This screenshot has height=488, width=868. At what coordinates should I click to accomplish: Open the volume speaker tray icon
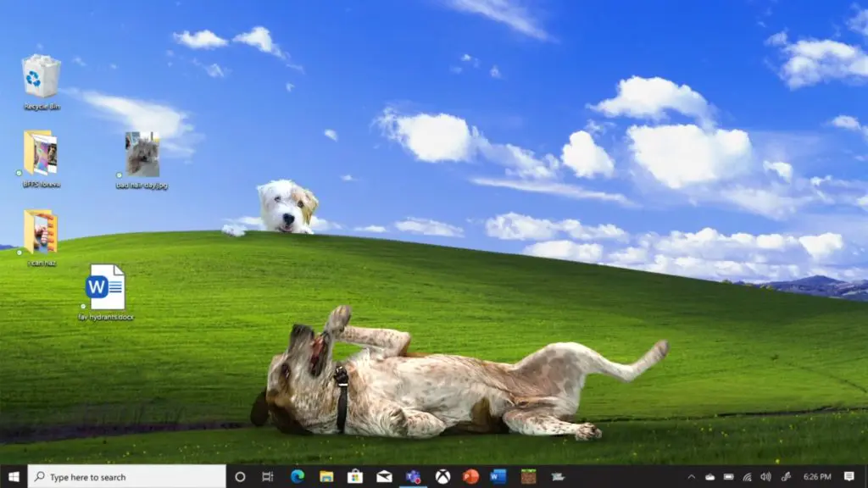pyautogui.click(x=766, y=476)
